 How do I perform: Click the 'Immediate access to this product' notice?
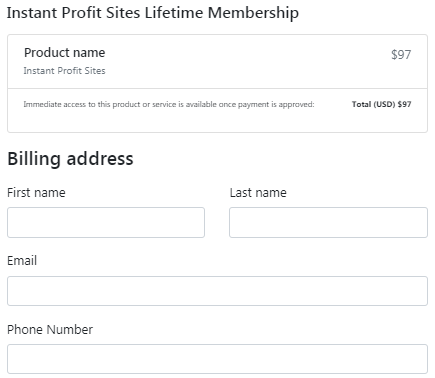[169, 105]
